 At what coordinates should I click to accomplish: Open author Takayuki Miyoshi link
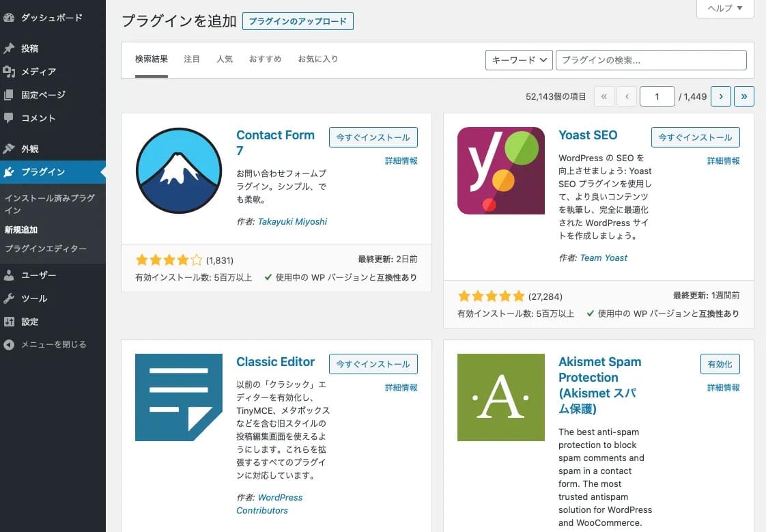[x=292, y=221]
